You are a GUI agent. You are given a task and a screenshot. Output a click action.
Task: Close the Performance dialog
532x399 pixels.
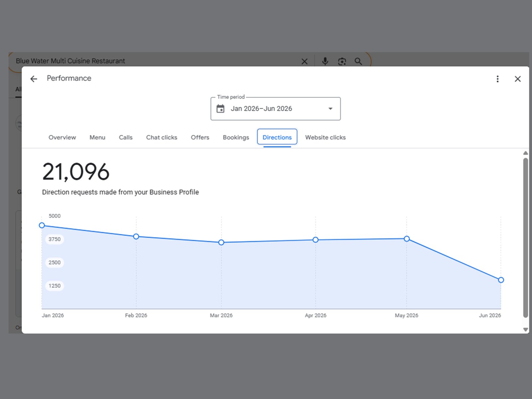518,79
